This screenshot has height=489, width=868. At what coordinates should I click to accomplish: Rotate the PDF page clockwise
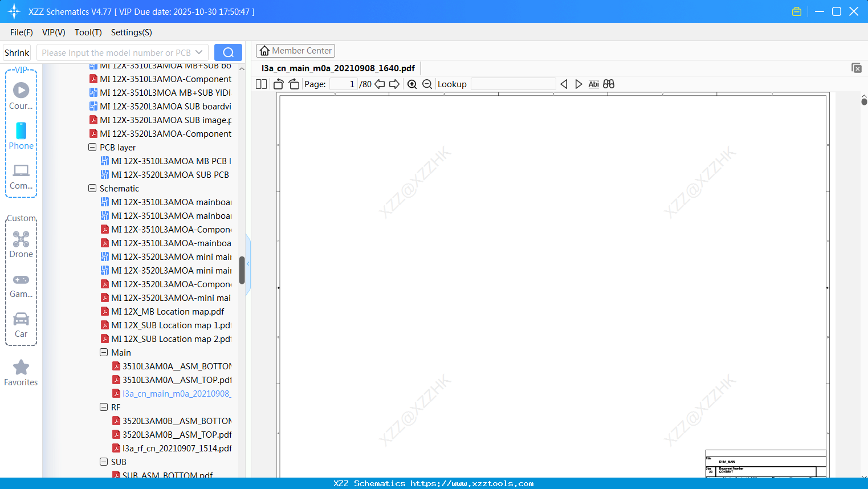[294, 84]
